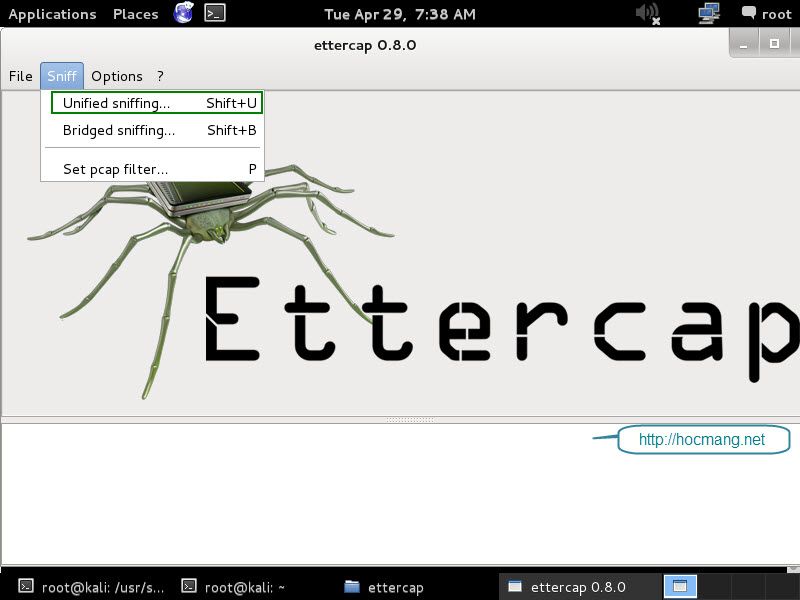The image size is (800, 600).
Task: Switch to the root@kali: ~ terminal task
Action: [235, 587]
